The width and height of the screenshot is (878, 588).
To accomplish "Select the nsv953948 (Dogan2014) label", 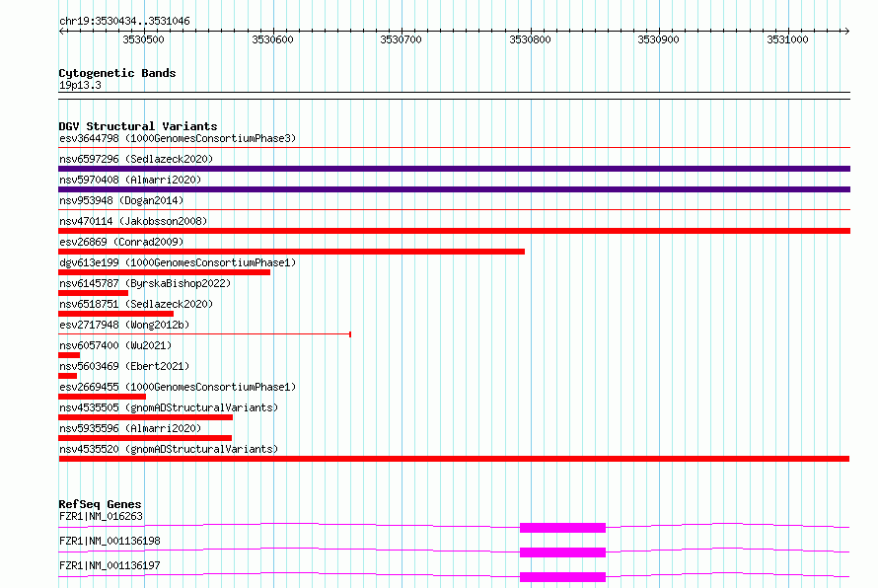I will 121,200.
